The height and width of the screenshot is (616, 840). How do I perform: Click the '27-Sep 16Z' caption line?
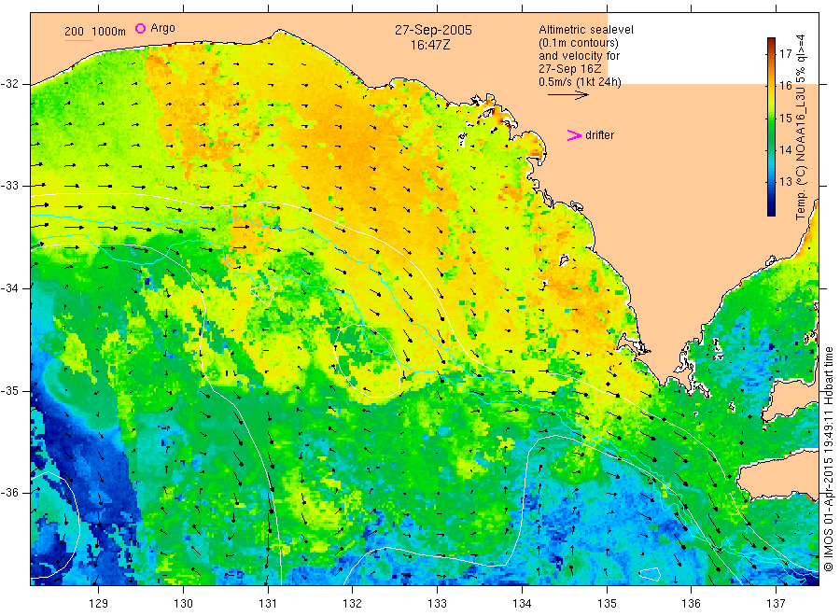570,69
